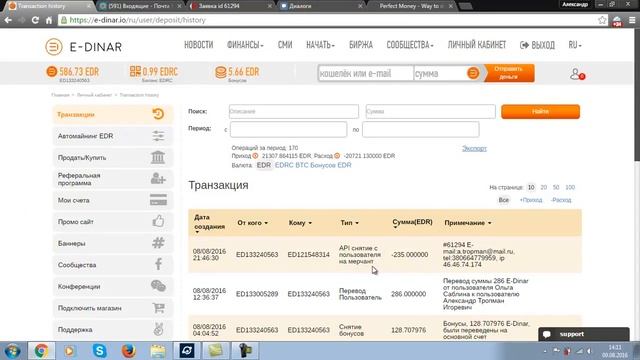Screen dimensions: 640x360
Task: Switch to the Perfect Money tab
Action: (x=411, y=6)
